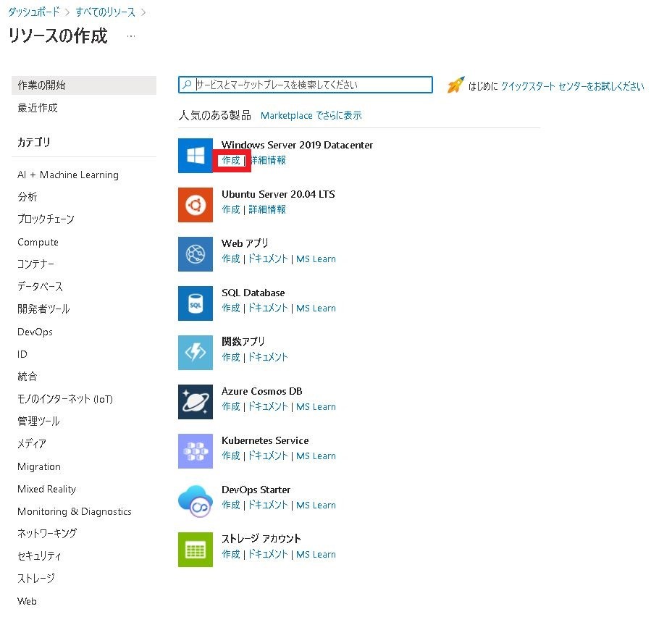Click the はじめに rocket icon

pyautogui.click(x=455, y=85)
